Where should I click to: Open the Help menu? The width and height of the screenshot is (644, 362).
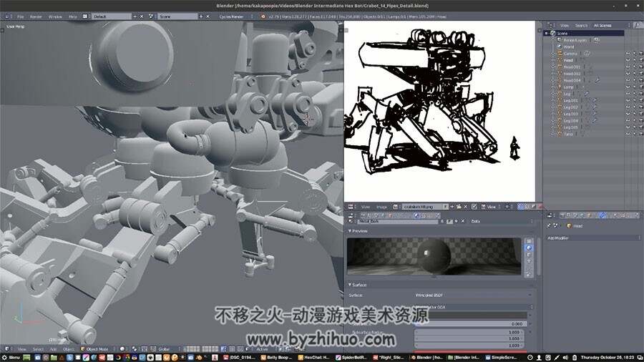[73, 16]
